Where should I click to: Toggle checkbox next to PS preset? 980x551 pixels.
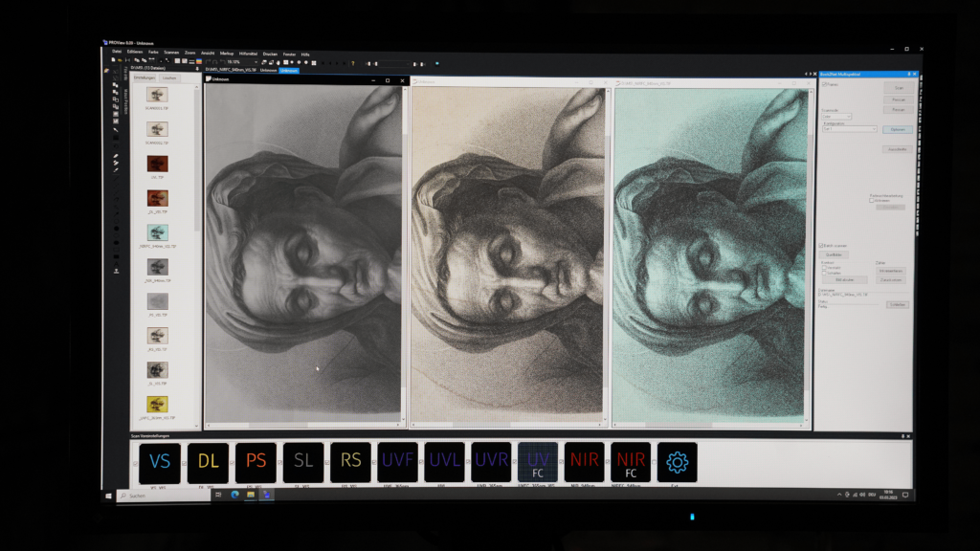232,463
